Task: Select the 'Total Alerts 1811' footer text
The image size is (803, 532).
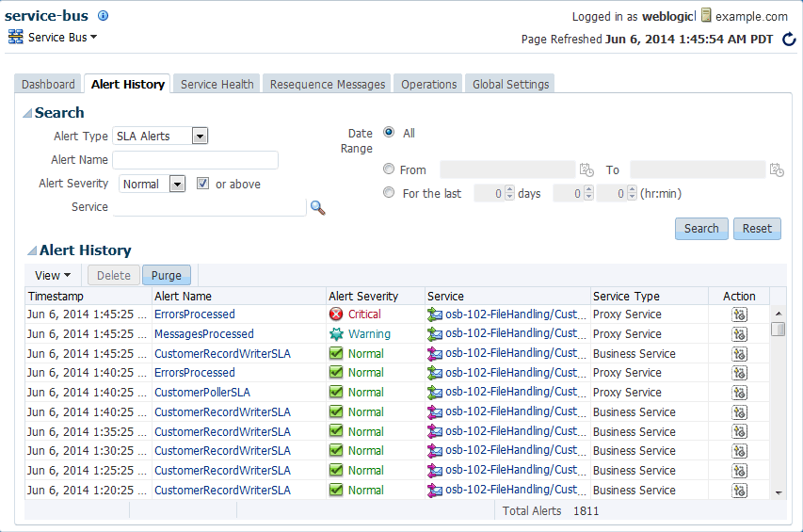Action: [551, 511]
